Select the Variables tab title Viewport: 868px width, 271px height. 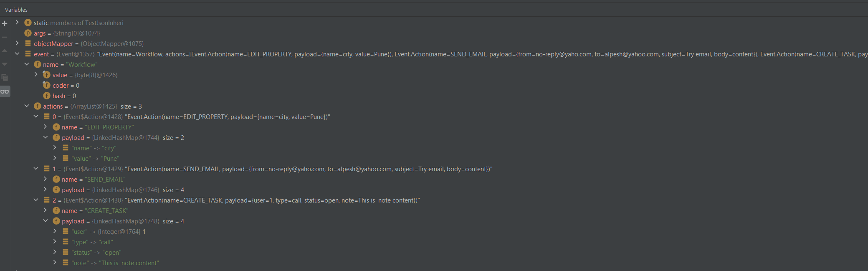(x=16, y=10)
